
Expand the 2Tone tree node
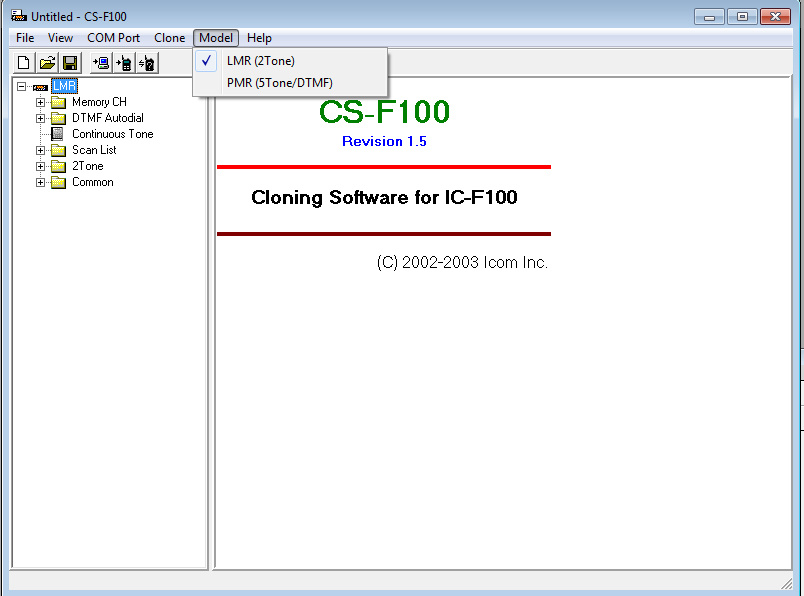[x=41, y=166]
